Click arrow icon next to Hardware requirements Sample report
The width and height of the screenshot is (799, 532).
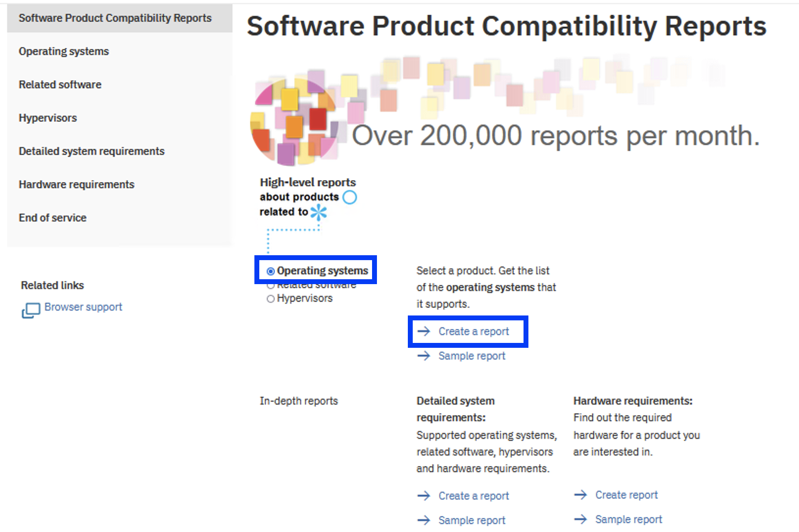coord(580,519)
